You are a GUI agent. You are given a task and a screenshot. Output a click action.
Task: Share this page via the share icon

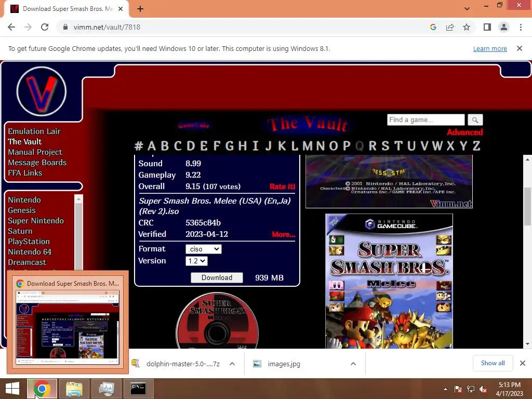450,27
